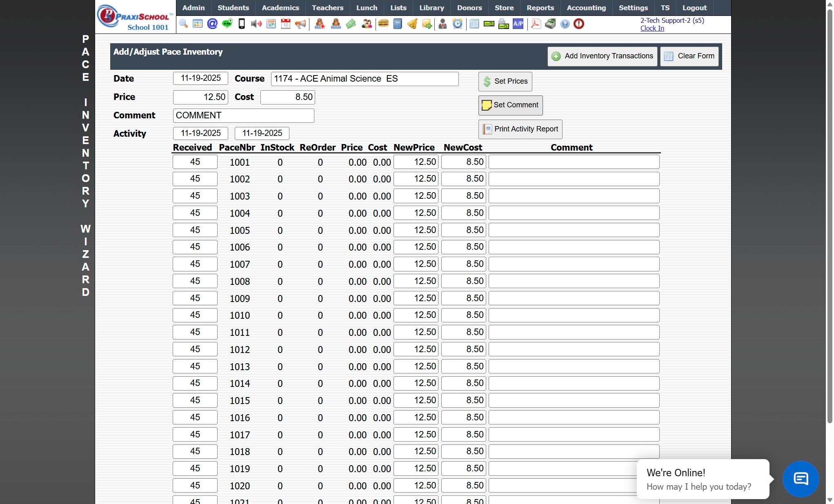This screenshot has width=834, height=504.
Task: Click the Print Activity Report button
Action: (x=520, y=129)
